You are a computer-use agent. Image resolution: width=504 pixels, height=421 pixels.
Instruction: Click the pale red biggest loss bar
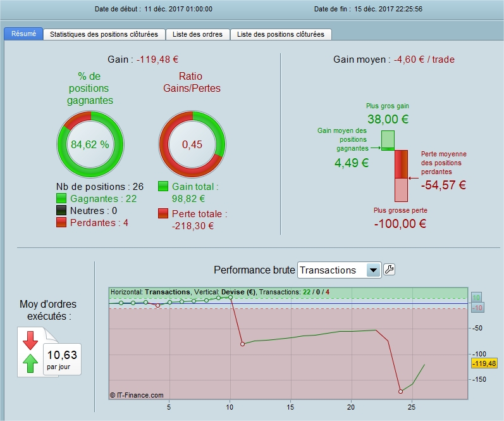401,190
